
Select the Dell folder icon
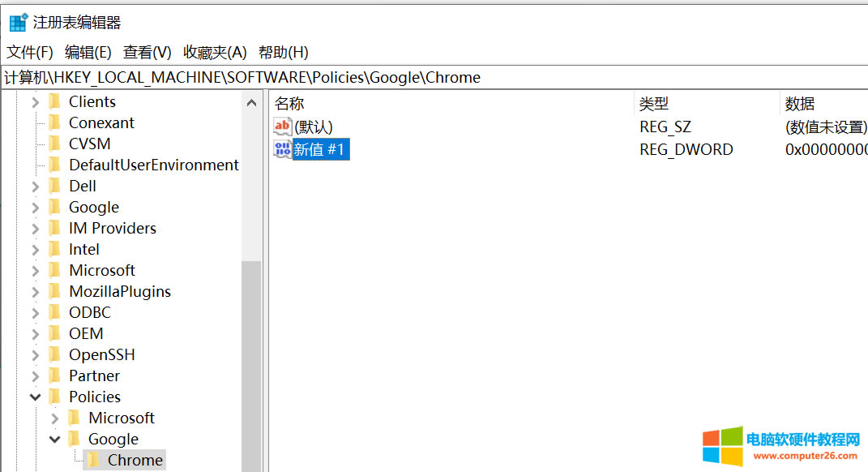(55, 186)
